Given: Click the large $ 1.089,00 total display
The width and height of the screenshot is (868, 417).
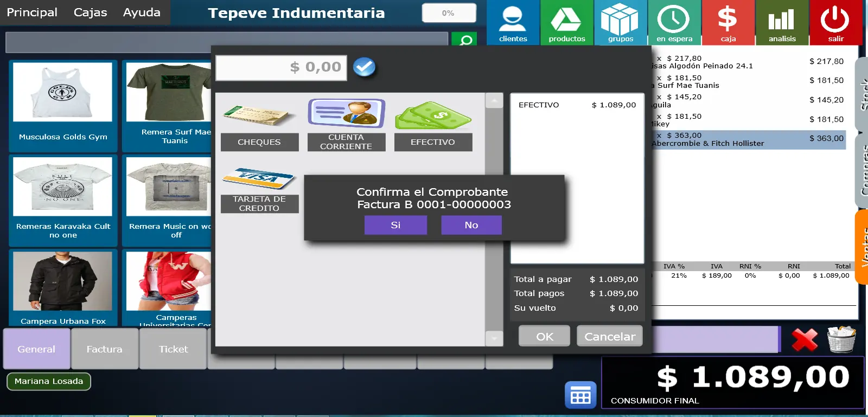Looking at the screenshot, I should [x=753, y=377].
